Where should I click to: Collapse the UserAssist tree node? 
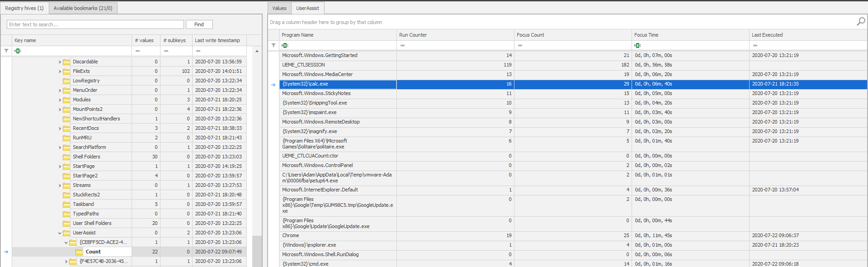click(x=60, y=233)
